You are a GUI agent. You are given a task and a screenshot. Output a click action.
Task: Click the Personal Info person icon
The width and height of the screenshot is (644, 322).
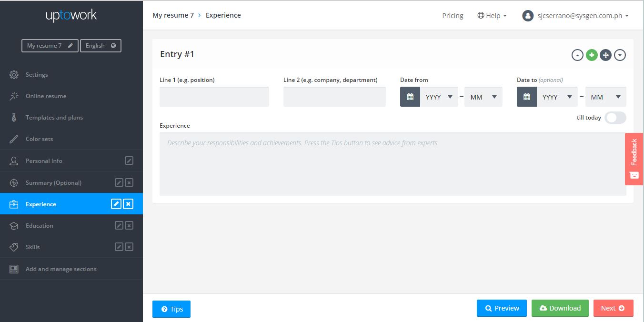point(14,161)
